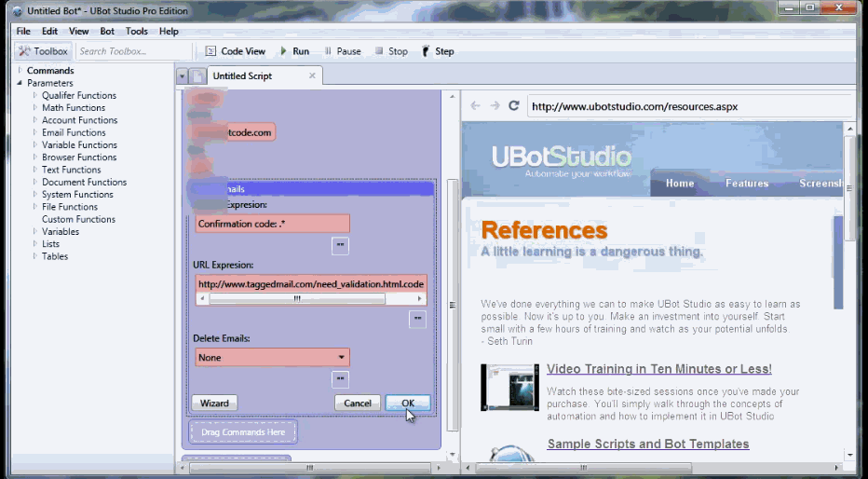Click the Search Toolbox field

click(x=133, y=51)
